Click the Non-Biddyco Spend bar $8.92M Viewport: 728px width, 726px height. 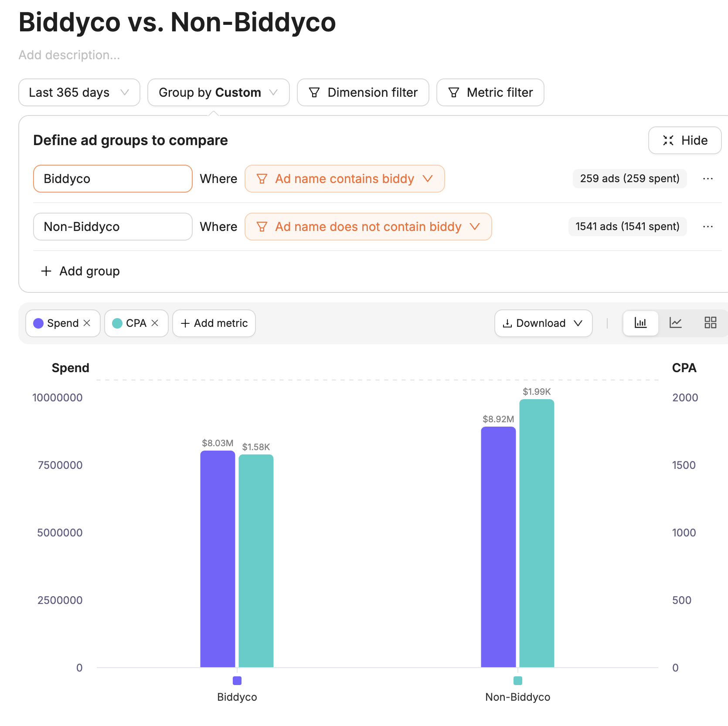click(498, 547)
